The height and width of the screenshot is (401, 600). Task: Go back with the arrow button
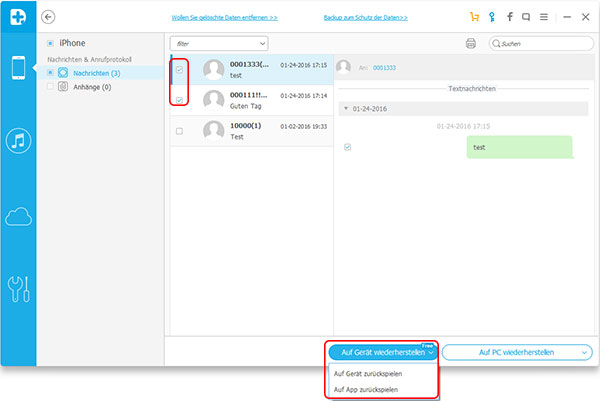pos(48,17)
